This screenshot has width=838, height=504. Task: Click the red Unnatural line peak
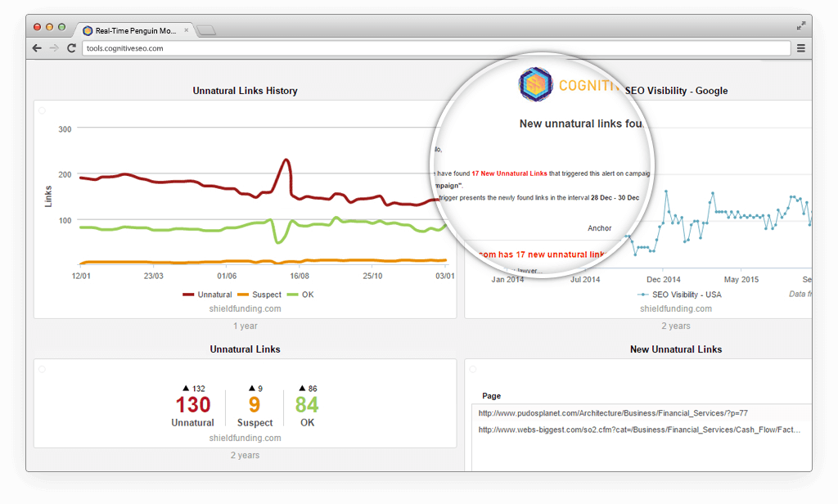pos(286,160)
